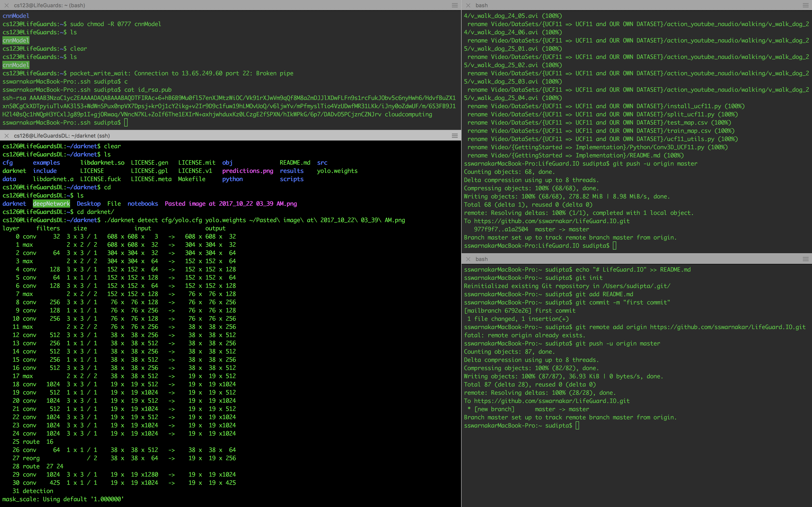Image resolution: width=812 pixels, height=507 pixels.
Task: Click the cs126@LifeGuardsDL: ~/darknet (ssh) pane title
Action: tap(62, 136)
